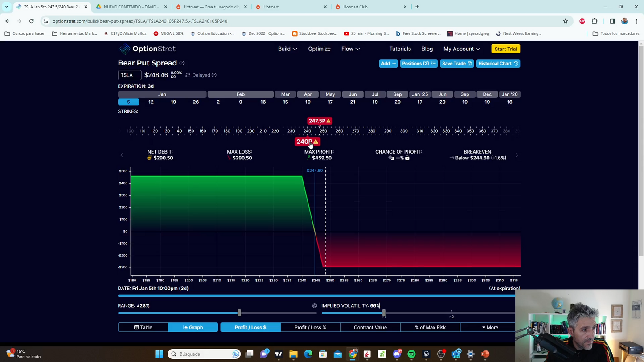Viewport: 644px width, 362px height.
Task: Select the Graph view toggle
Action: click(x=193, y=328)
